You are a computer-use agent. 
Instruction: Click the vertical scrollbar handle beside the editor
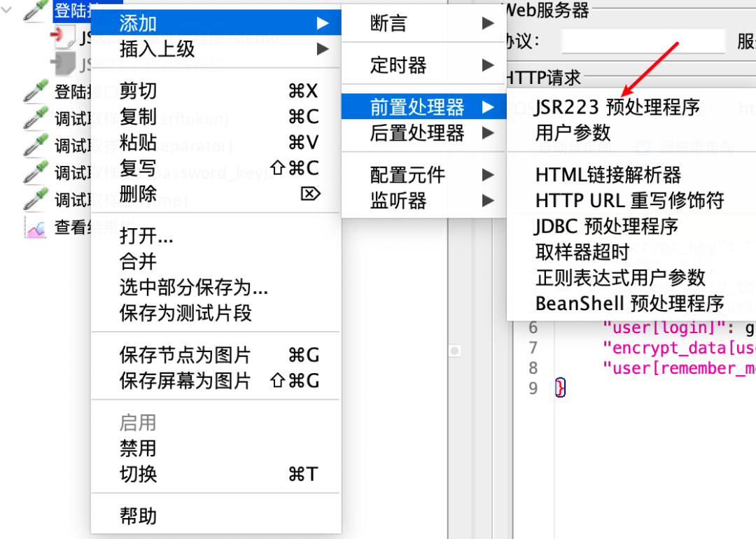coord(456,350)
